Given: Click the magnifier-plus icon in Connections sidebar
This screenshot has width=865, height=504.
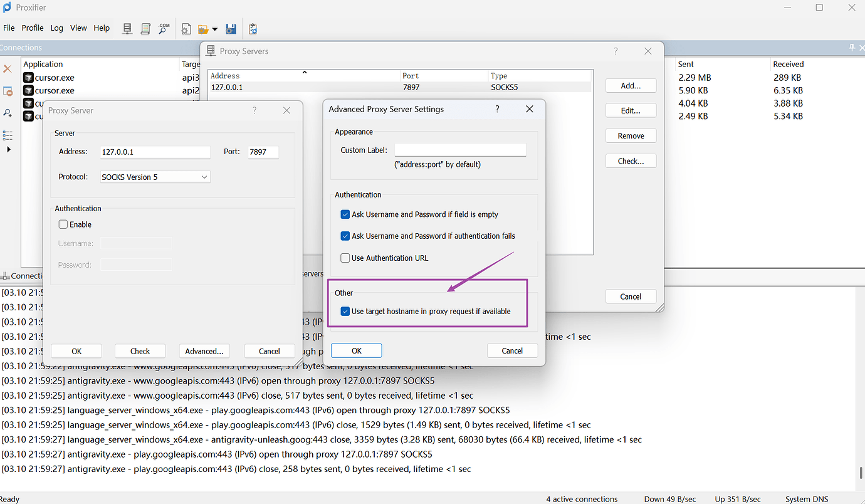Looking at the screenshot, I should [x=8, y=113].
